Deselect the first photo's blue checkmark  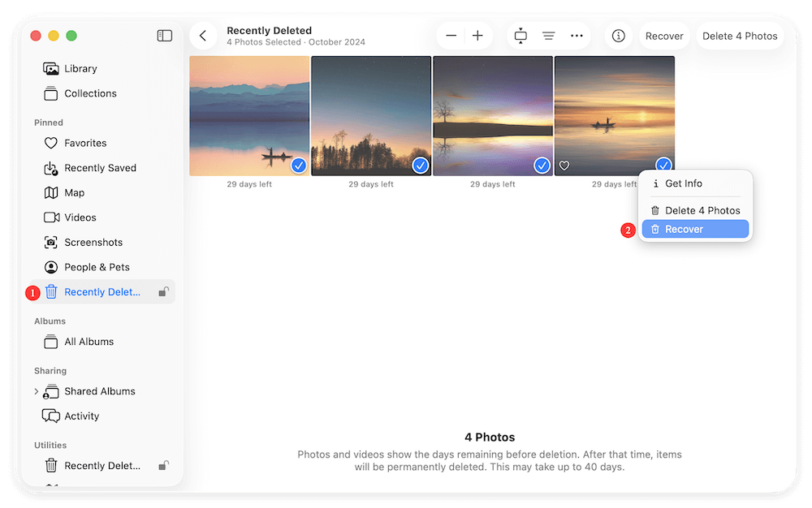pos(298,166)
